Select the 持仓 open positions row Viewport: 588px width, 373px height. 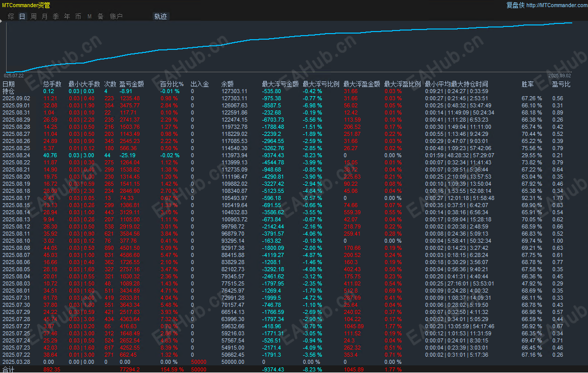(x=9, y=92)
